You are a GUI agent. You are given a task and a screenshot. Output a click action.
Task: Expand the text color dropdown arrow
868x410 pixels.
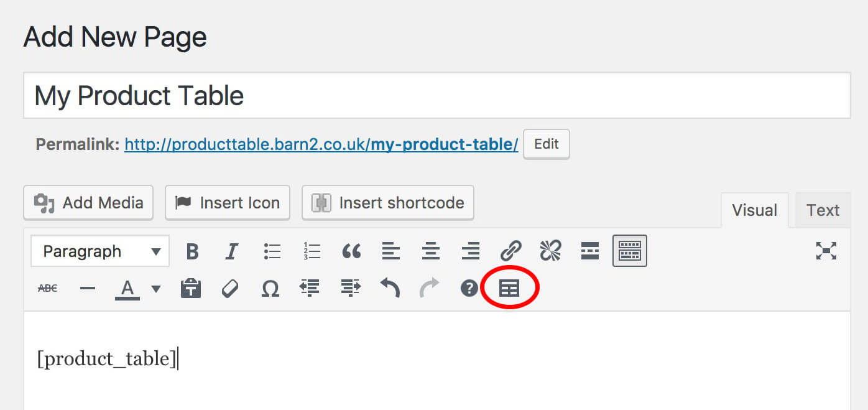click(156, 288)
